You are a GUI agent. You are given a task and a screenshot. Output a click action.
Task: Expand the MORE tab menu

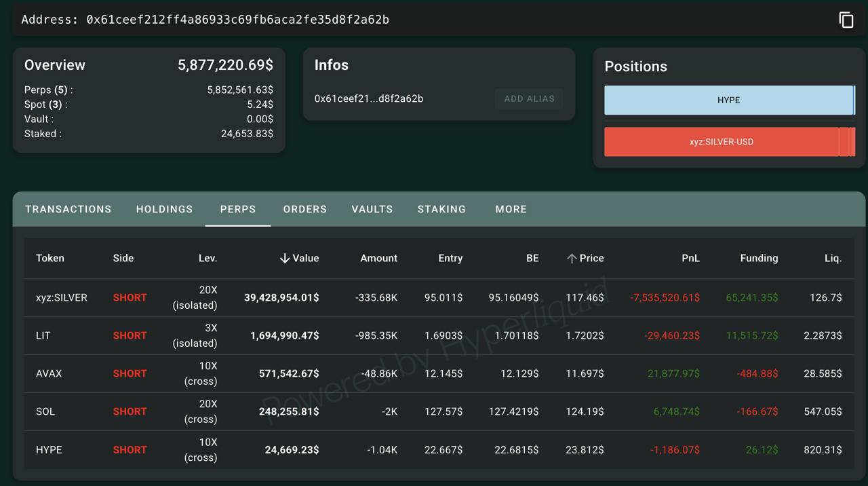point(511,209)
